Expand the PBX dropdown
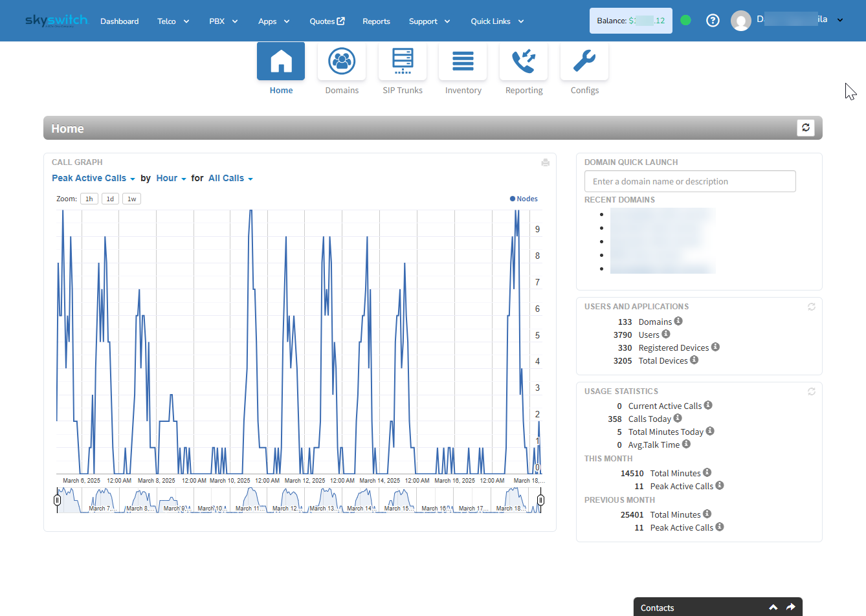Viewport: 866px width, 616px height. [x=223, y=21]
